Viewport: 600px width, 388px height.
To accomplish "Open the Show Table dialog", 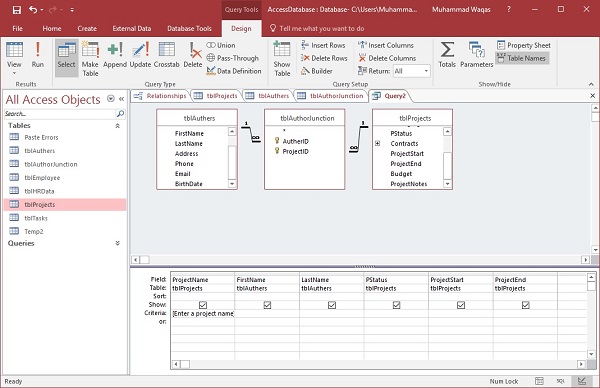I will (x=282, y=58).
